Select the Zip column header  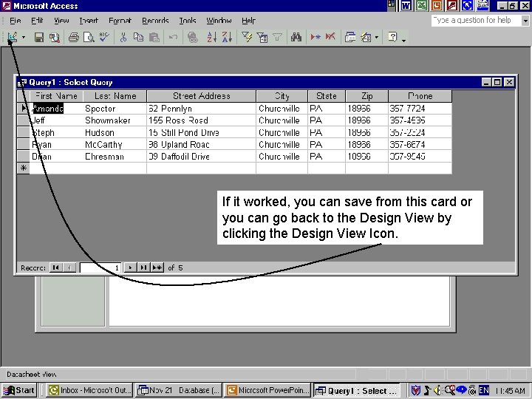[x=366, y=96]
